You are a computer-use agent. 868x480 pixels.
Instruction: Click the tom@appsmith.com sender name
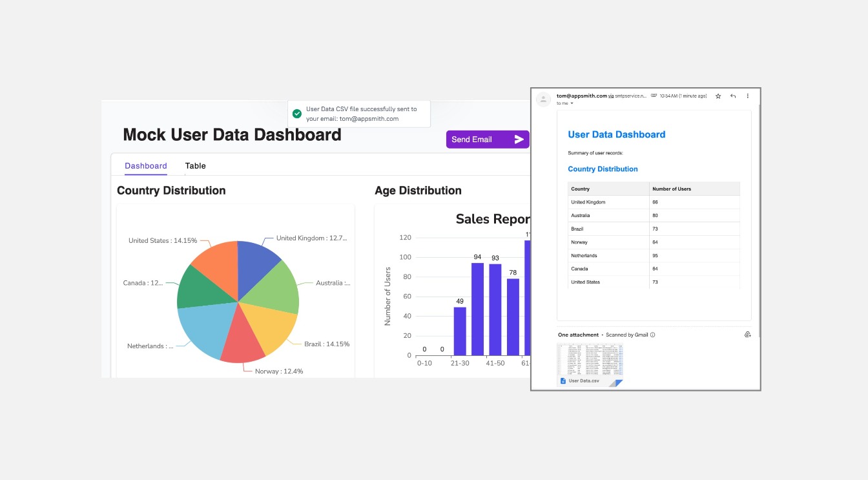[x=581, y=96]
